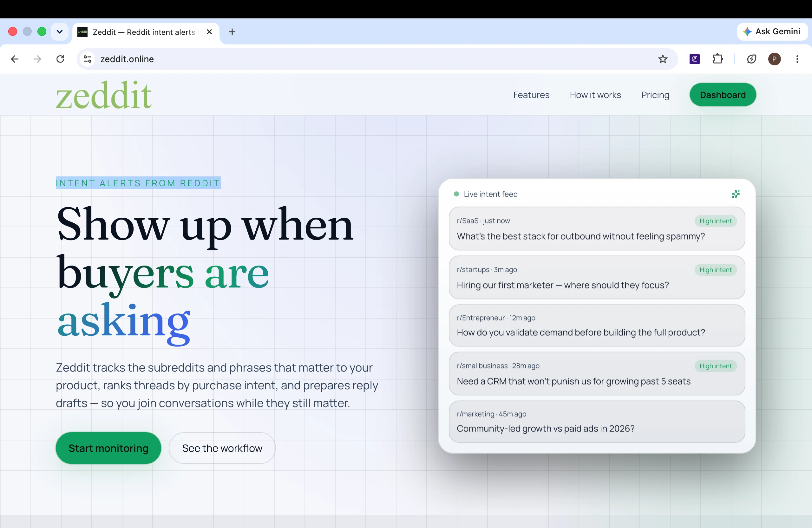Open the r/SaaS outbound stack thread card
This screenshot has height=528, width=812.
597,229
